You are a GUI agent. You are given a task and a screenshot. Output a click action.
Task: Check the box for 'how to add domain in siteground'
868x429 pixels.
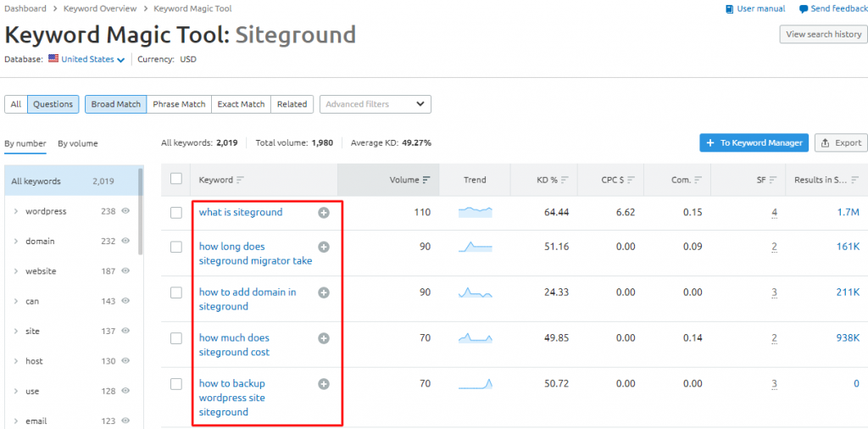[x=176, y=292]
